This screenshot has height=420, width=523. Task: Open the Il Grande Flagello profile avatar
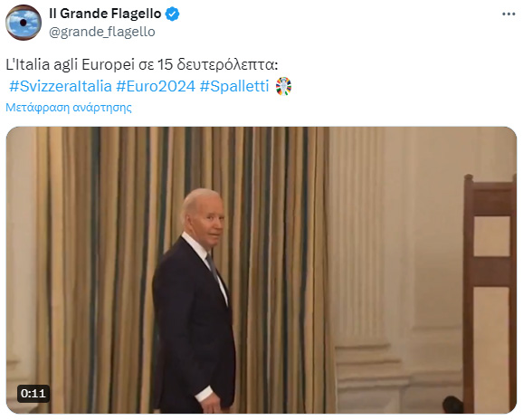tap(24, 23)
